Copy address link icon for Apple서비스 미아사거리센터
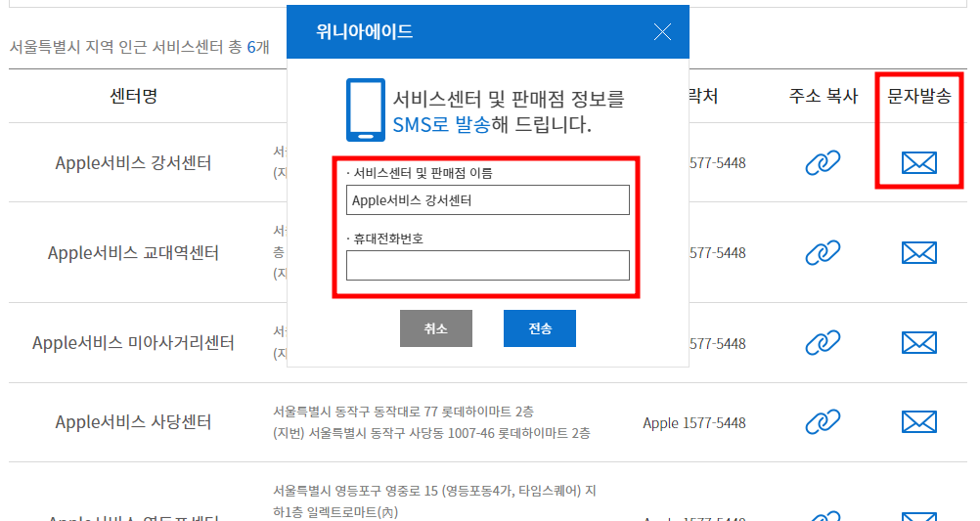This screenshot has width=980, height=521. pyautogui.click(x=823, y=343)
